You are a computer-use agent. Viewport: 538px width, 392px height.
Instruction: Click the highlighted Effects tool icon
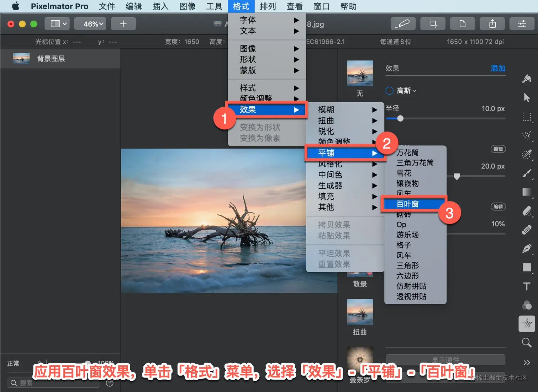[527, 324]
